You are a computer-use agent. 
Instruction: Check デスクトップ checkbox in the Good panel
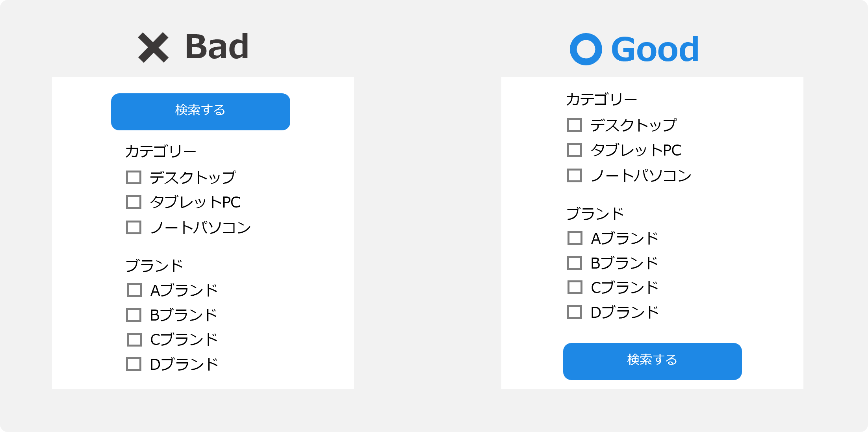click(x=575, y=125)
